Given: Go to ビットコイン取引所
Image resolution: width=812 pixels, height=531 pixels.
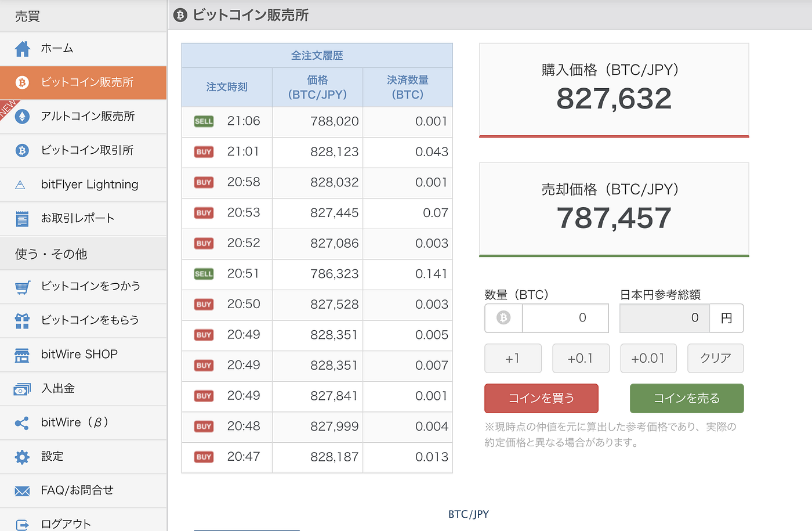Looking at the screenshot, I should click(x=84, y=151).
